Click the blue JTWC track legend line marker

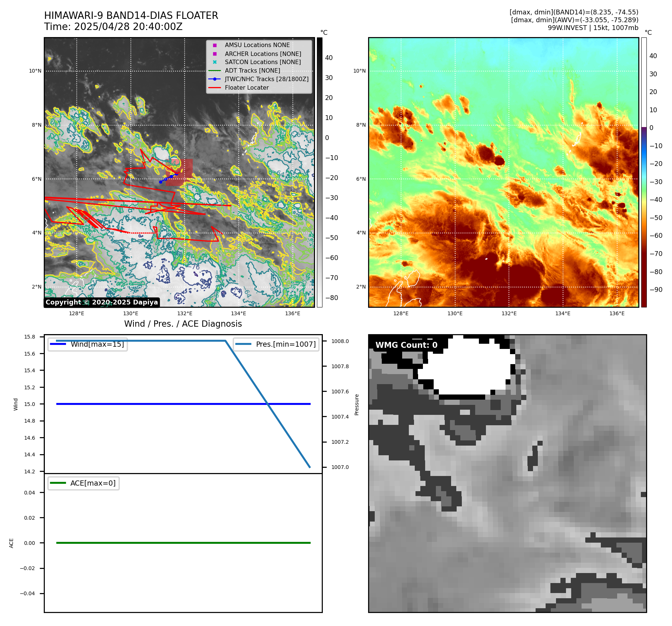click(215, 79)
